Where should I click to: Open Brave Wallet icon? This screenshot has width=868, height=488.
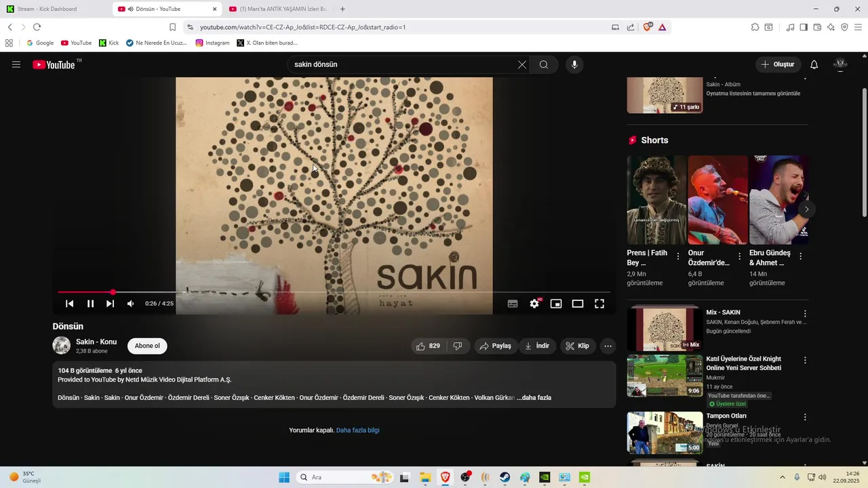(x=817, y=27)
